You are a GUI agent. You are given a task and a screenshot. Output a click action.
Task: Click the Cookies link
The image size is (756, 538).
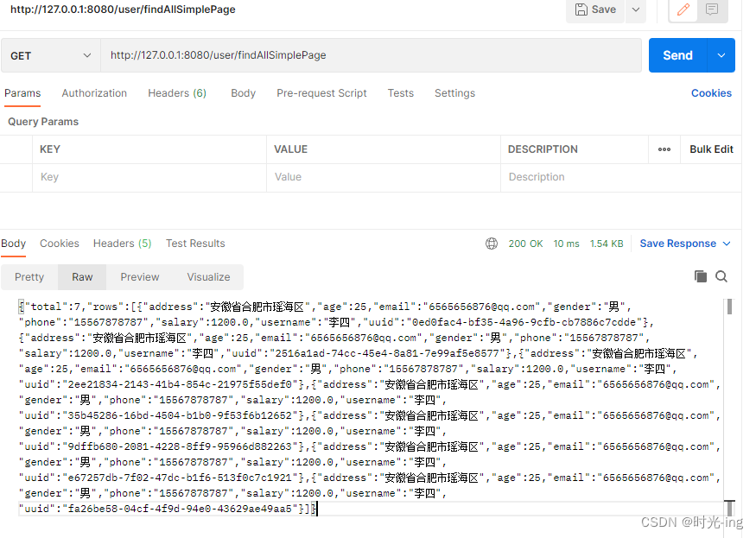click(x=711, y=93)
